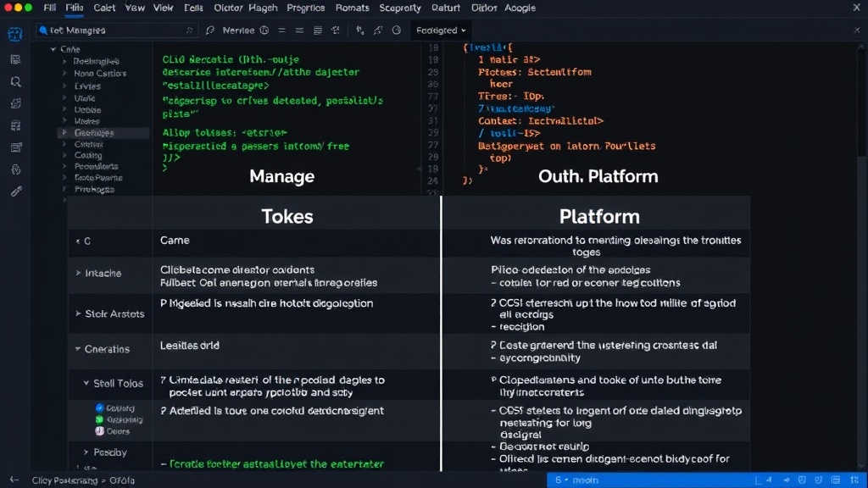Open the Fodogted dropdown
This screenshot has height=488, width=868.
click(441, 30)
